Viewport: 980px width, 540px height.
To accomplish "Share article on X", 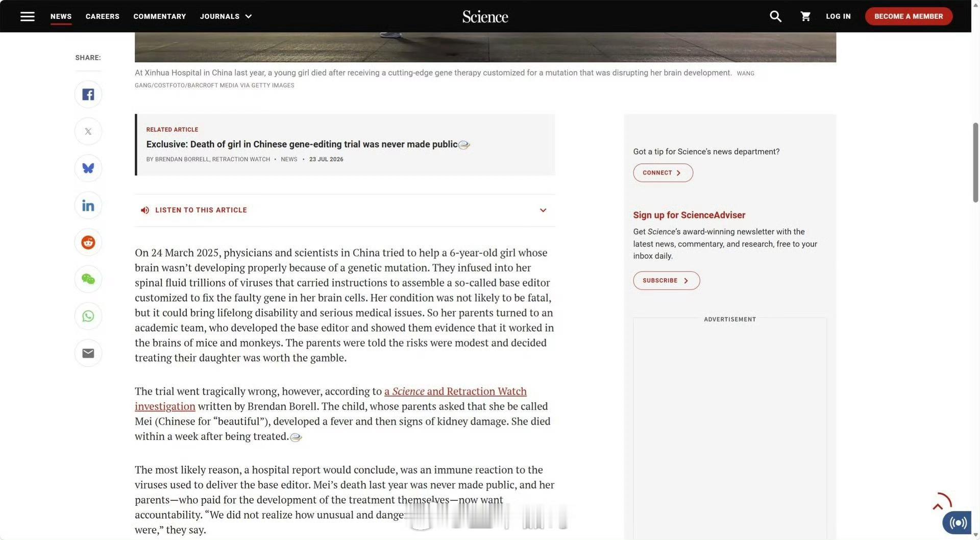I will pyautogui.click(x=88, y=131).
